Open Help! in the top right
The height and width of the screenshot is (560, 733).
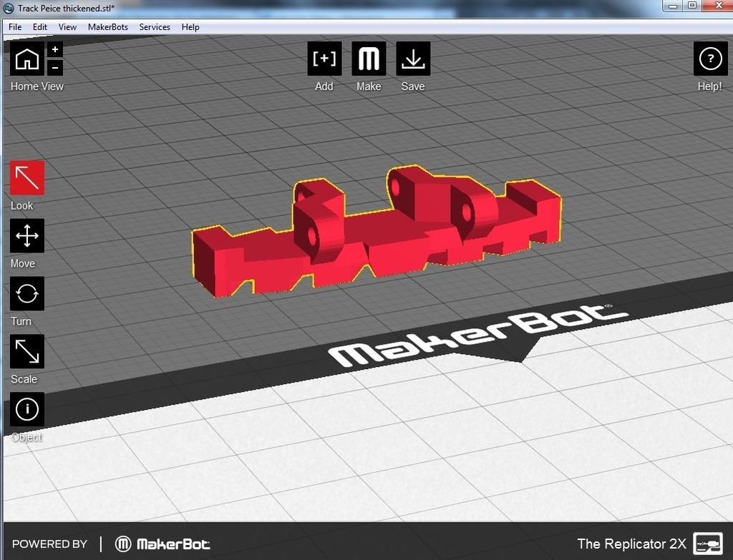click(709, 59)
